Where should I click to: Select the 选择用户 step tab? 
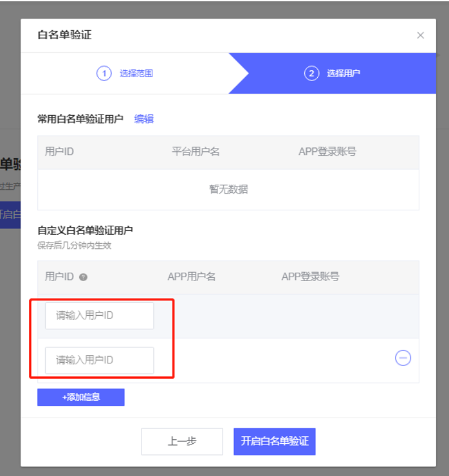coord(343,73)
